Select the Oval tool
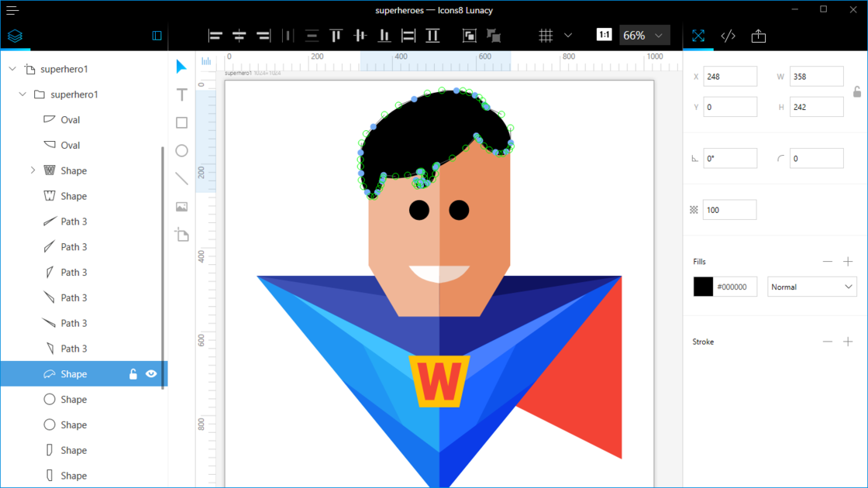This screenshot has height=488, width=868. 181,150
